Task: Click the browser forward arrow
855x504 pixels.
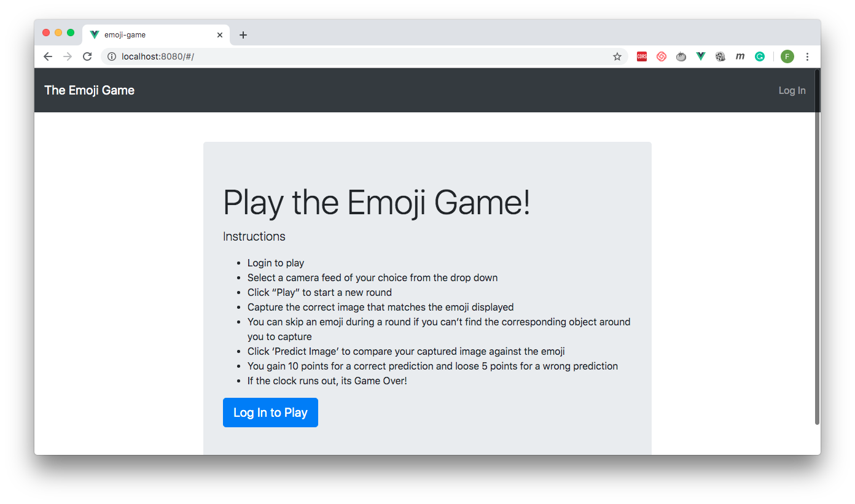Action: pyautogui.click(x=68, y=56)
